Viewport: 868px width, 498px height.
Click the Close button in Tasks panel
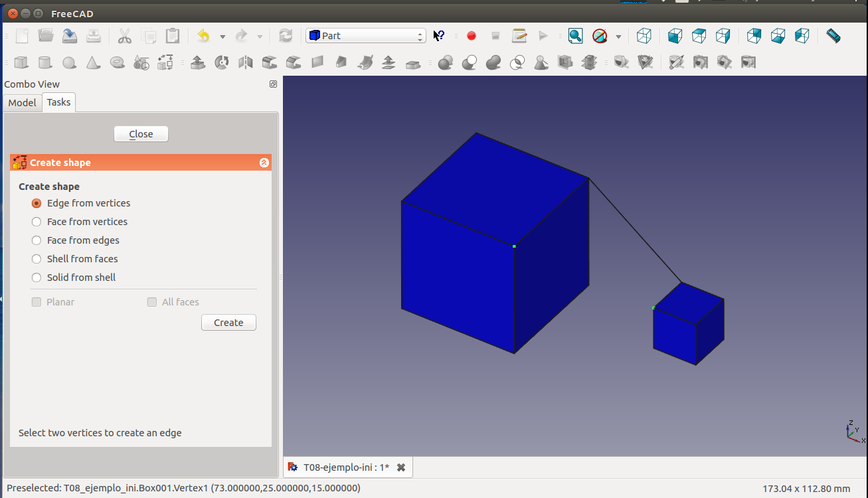(x=141, y=134)
